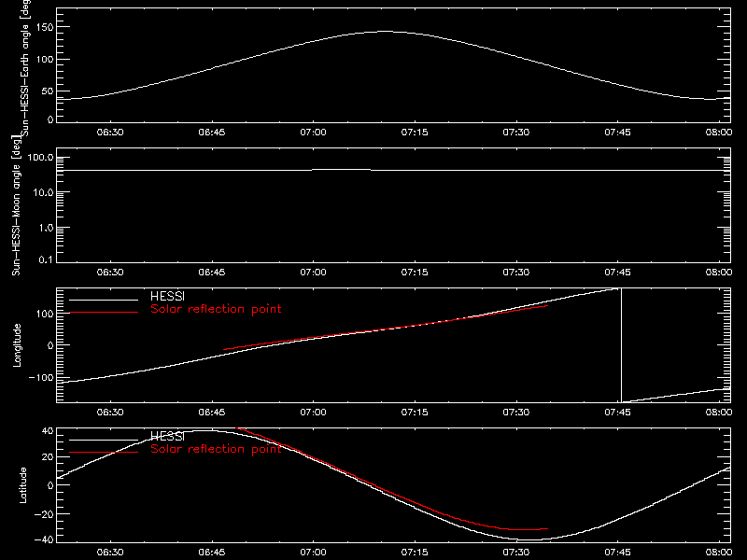Select Solar reflection point legend in Longitude plot
747x560 pixels.
[216, 309]
